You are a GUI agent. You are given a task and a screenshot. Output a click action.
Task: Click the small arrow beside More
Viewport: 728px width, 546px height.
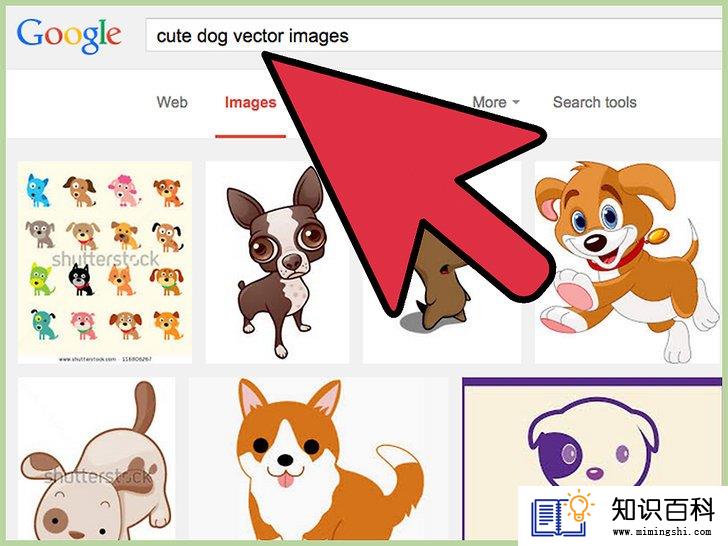pos(515,102)
